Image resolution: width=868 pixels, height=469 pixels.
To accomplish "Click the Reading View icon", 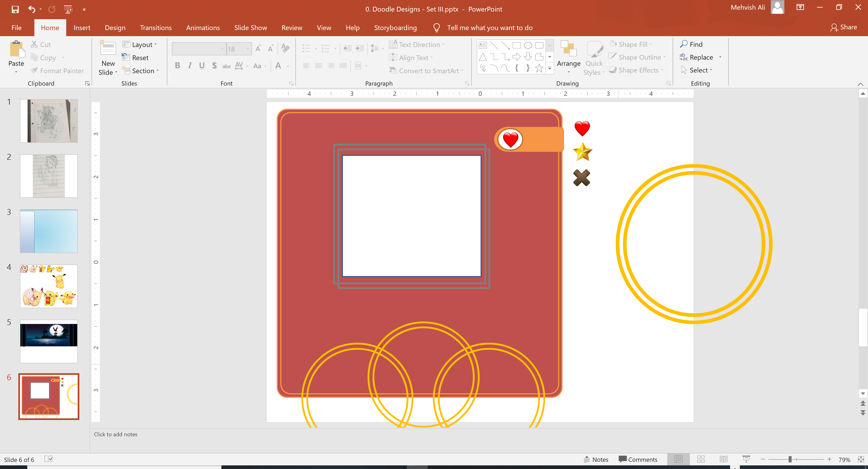I will tap(723, 459).
